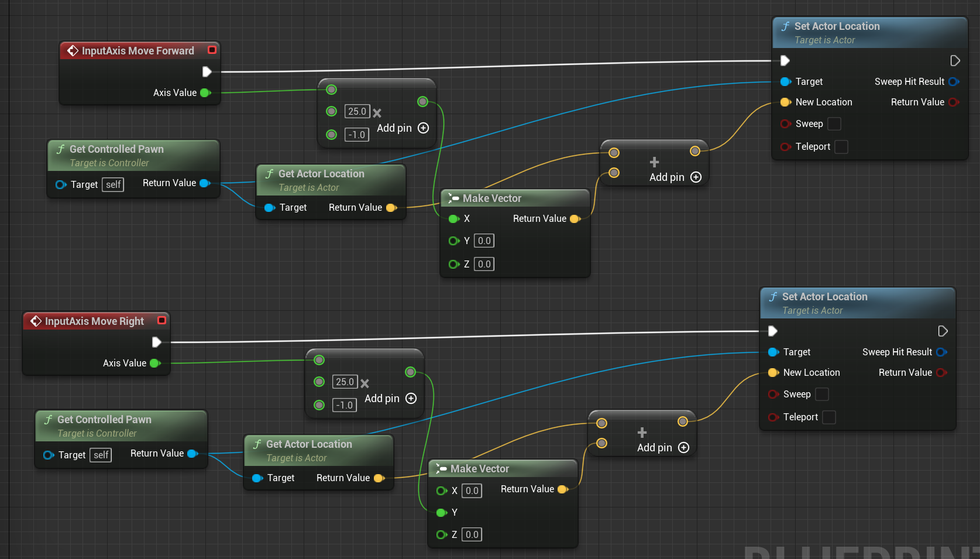This screenshot has width=980, height=559.
Task: Click the -1.0 field in lower multiply node
Action: coord(345,405)
